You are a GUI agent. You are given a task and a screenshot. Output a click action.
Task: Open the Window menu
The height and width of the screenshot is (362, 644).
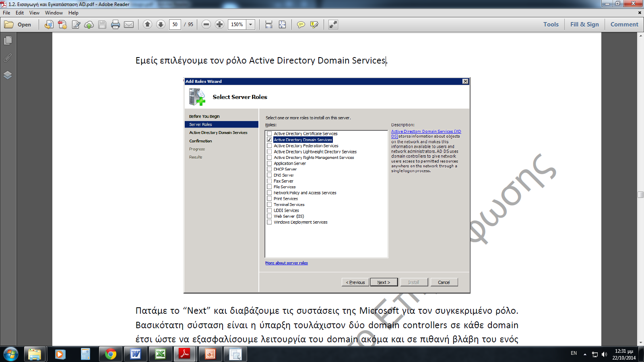pyautogui.click(x=54, y=13)
